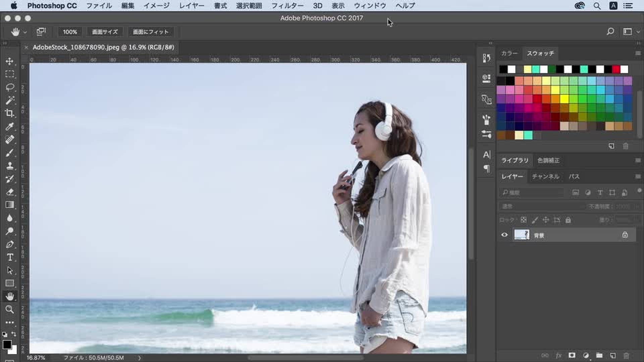Select the Eyedropper tool
Image resolution: width=644 pixels, height=362 pixels.
(x=9, y=126)
